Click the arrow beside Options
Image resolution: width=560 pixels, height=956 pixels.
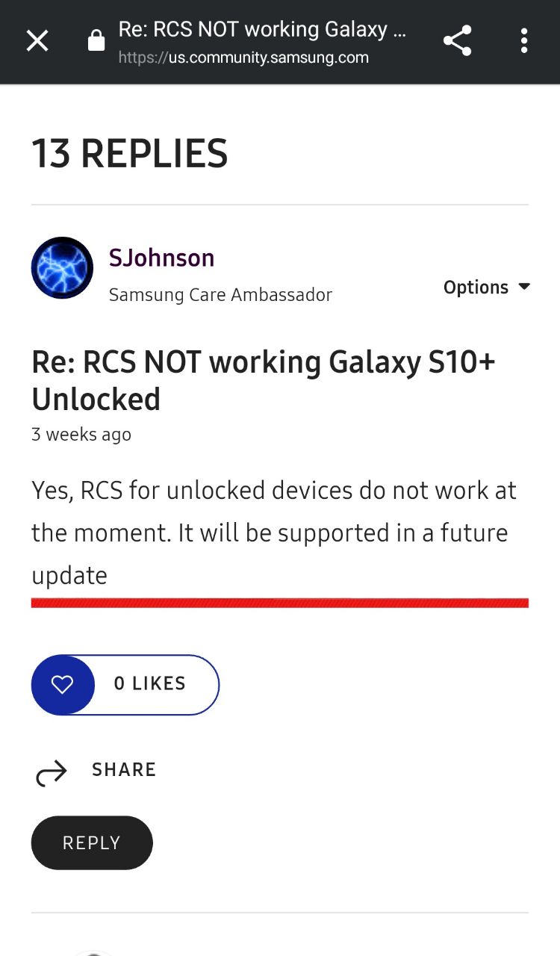point(524,287)
